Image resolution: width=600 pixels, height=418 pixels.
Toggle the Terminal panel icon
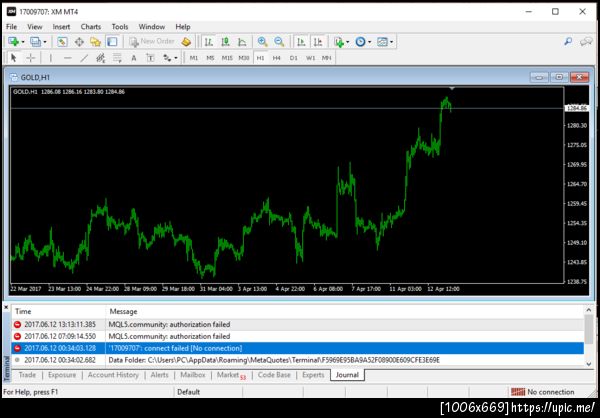(112, 42)
